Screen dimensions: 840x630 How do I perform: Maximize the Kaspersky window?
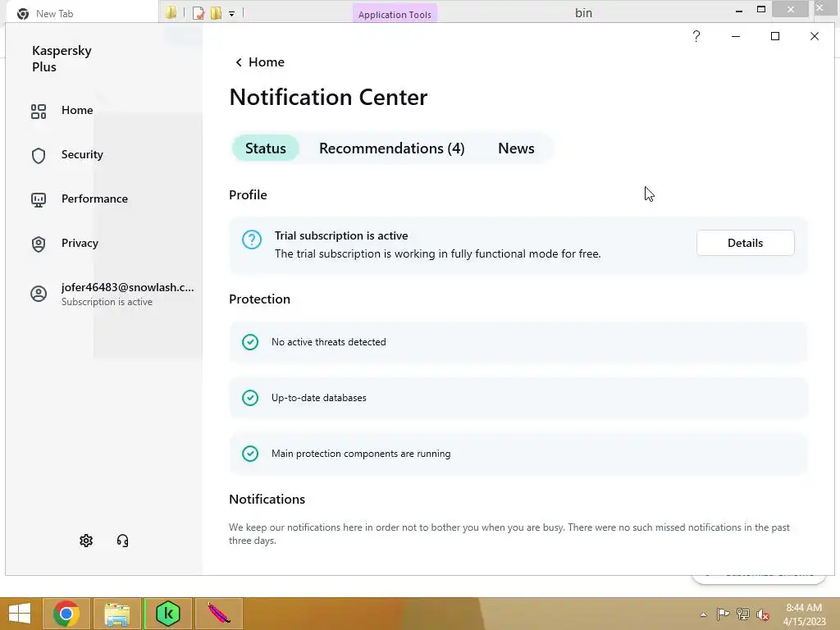[x=774, y=36]
